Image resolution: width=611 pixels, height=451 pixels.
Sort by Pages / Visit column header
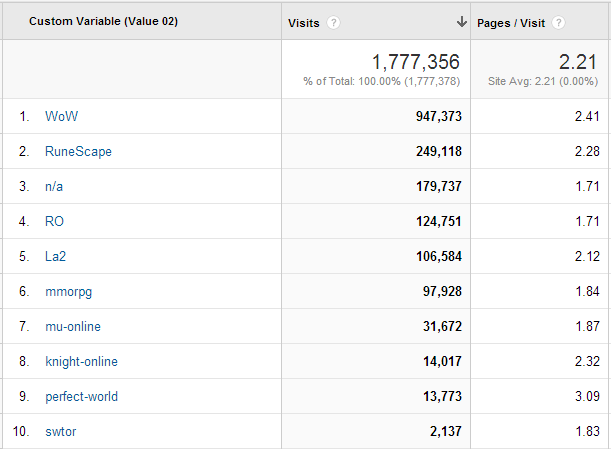point(511,23)
